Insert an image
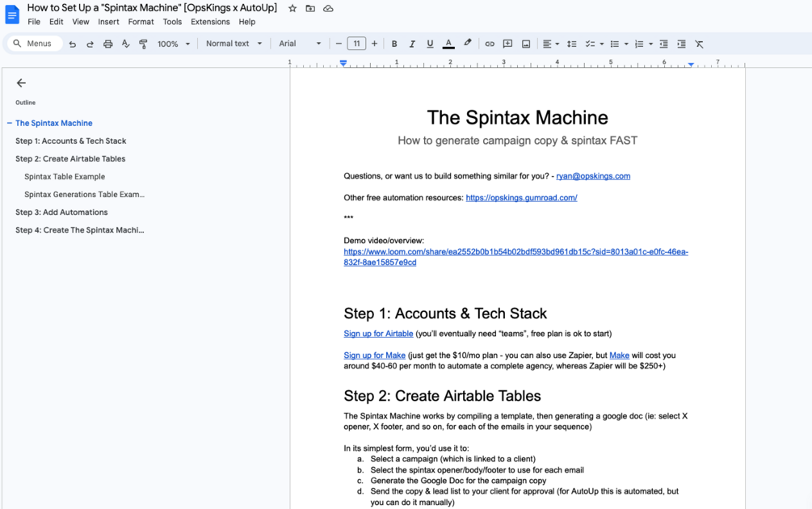The image size is (812, 509). (526, 44)
